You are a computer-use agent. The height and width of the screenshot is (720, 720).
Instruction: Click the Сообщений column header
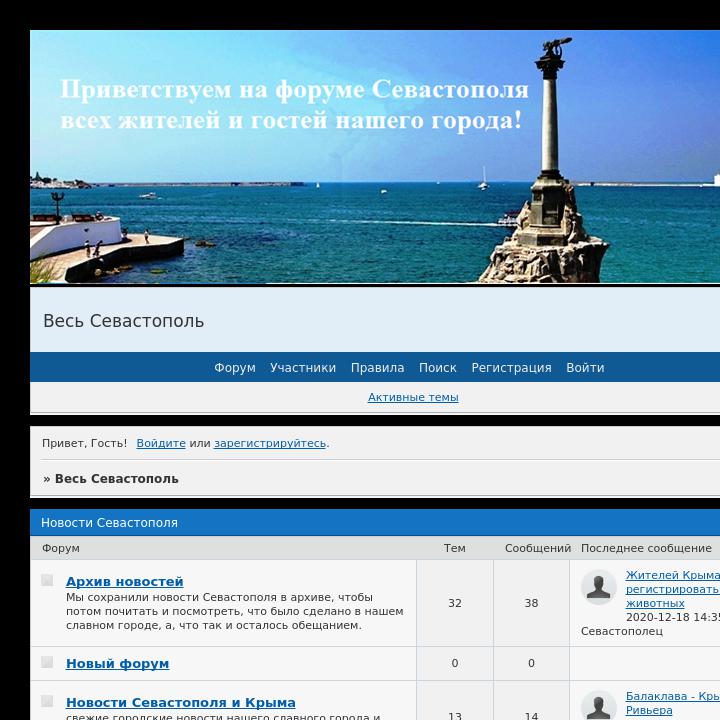click(x=538, y=548)
